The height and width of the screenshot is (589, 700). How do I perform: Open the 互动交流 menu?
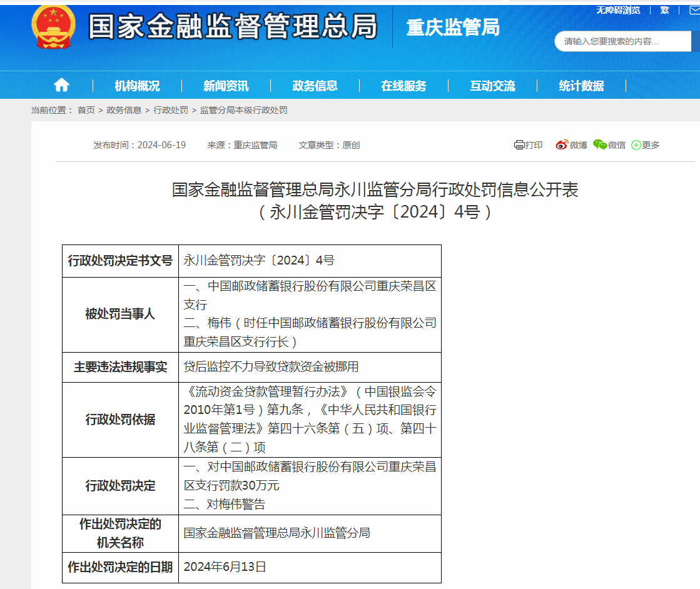(x=492, y=85)
